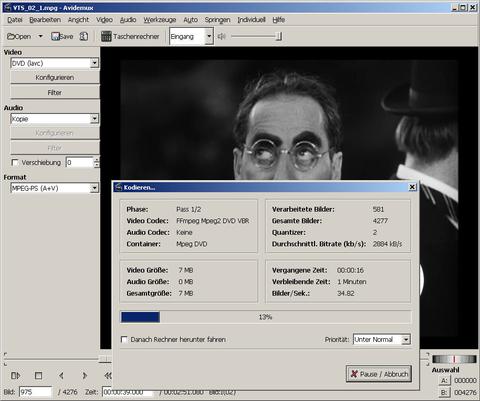Click the Pause / Abbruch button
The height and width of the screenshot is (401, 480).
click(379, 374)
